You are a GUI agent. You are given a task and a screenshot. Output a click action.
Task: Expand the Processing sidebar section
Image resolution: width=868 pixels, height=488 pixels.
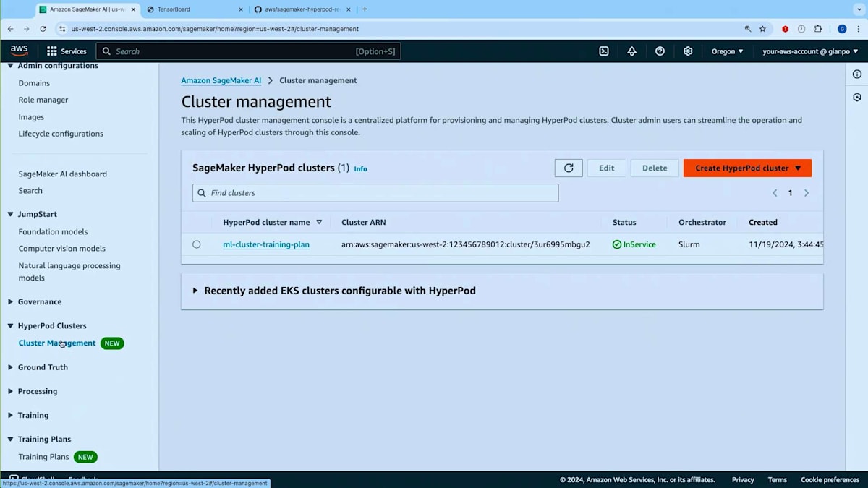(x=10, y=391)
